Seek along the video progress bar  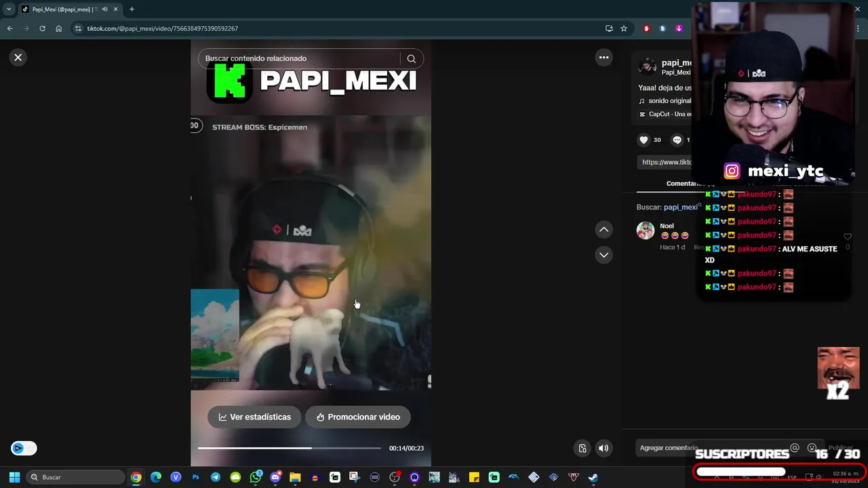[290, 448]
